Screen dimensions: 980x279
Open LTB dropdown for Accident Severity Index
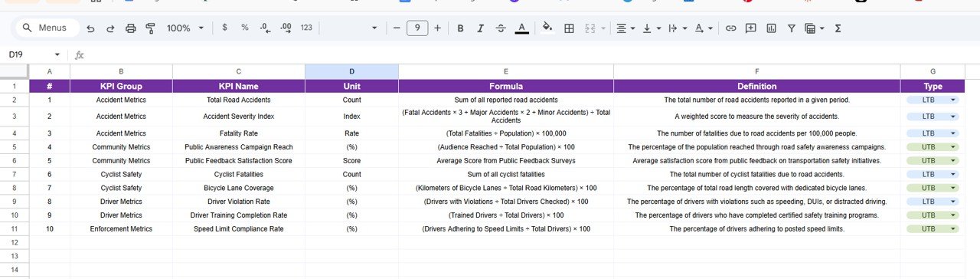point(953,117)
